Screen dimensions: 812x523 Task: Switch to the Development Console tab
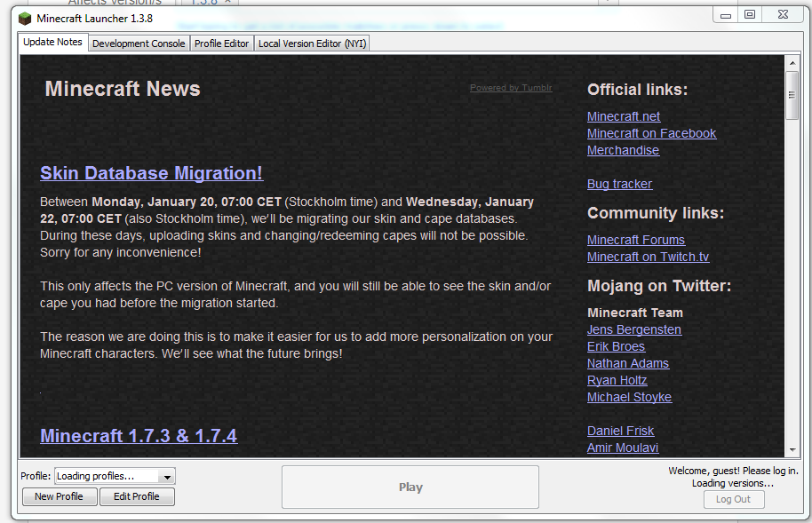pos(139,44)
